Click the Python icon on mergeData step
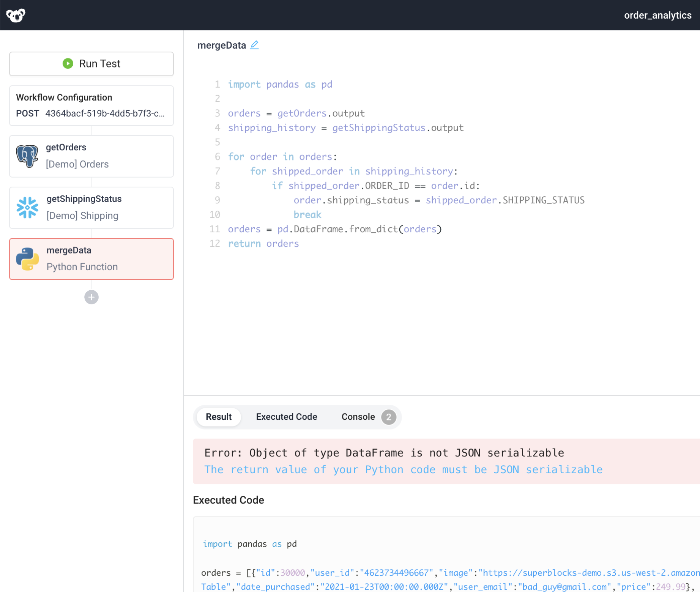Image resolution: width=700 pixels, height=592 pixels. [x=27, y=259]
